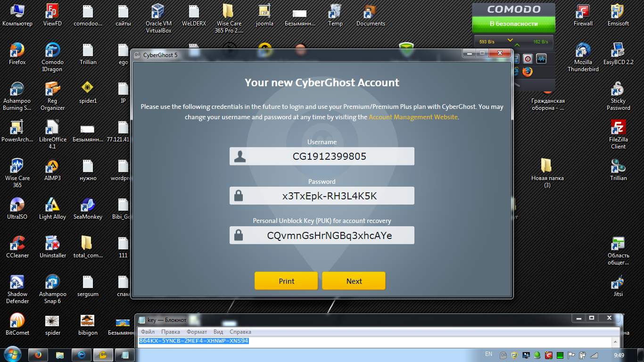
Task: Click the highlighted key text in Notepad
Action: point(194,341)
